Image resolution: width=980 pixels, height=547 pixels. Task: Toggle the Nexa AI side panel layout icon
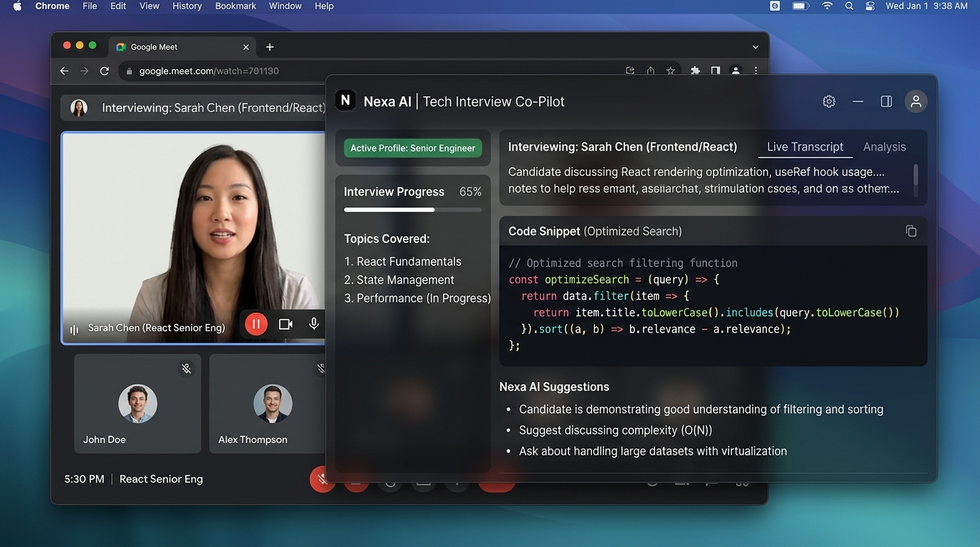[887, 101]
